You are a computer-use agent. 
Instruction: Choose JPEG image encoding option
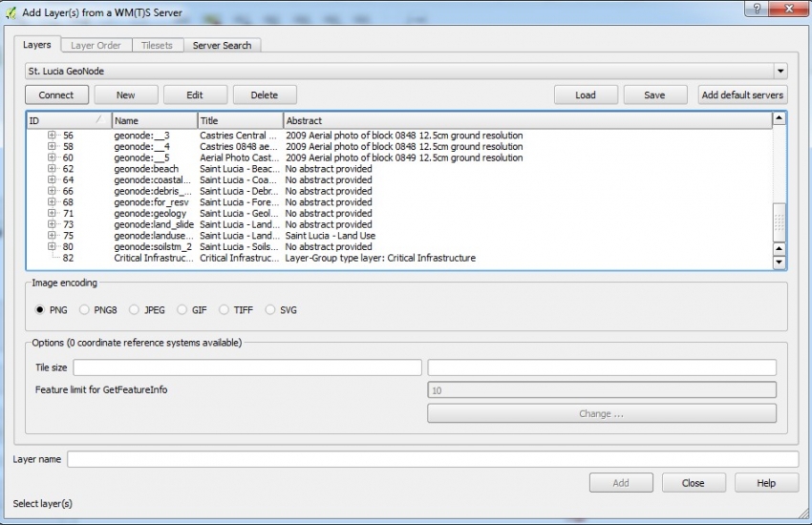coord(135,310)
